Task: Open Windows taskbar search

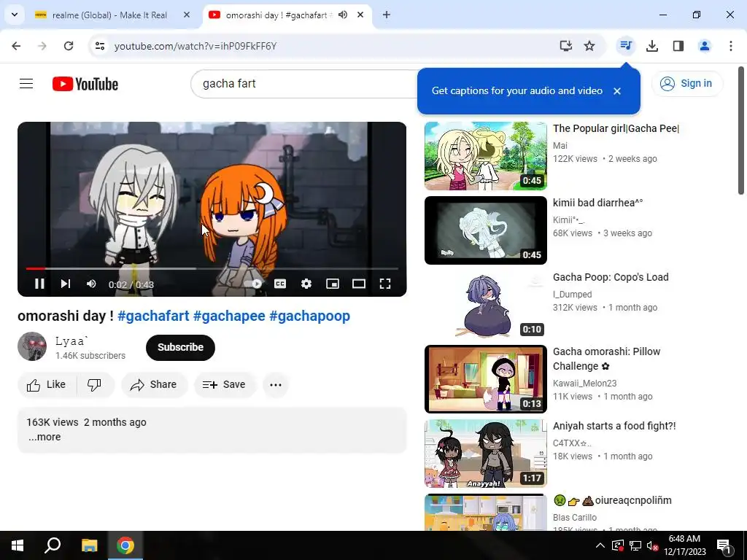Action: click(53, 545)
